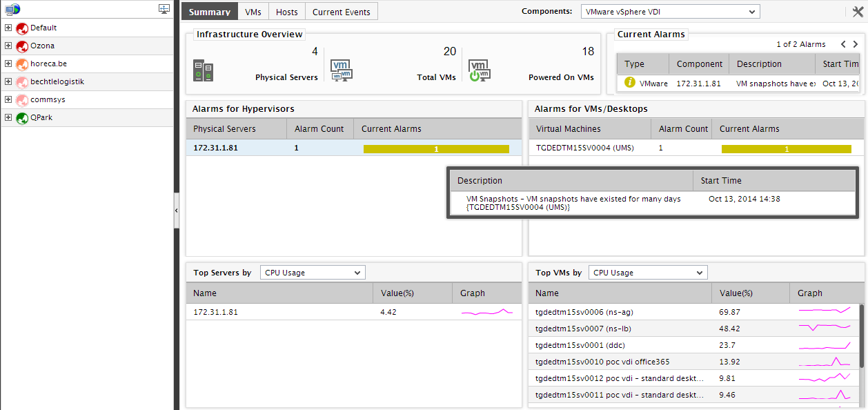Click the sparkline graph for tgdedtm15sv0007 (ns-lb)

(x=824, y=329)
